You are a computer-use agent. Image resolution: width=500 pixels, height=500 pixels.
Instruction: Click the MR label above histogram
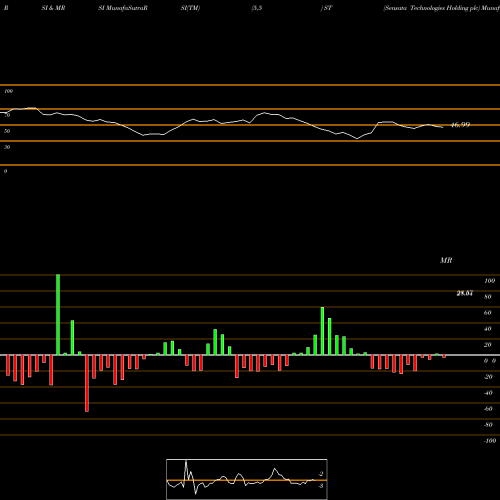pyautogui.click(x=446, y=260)
